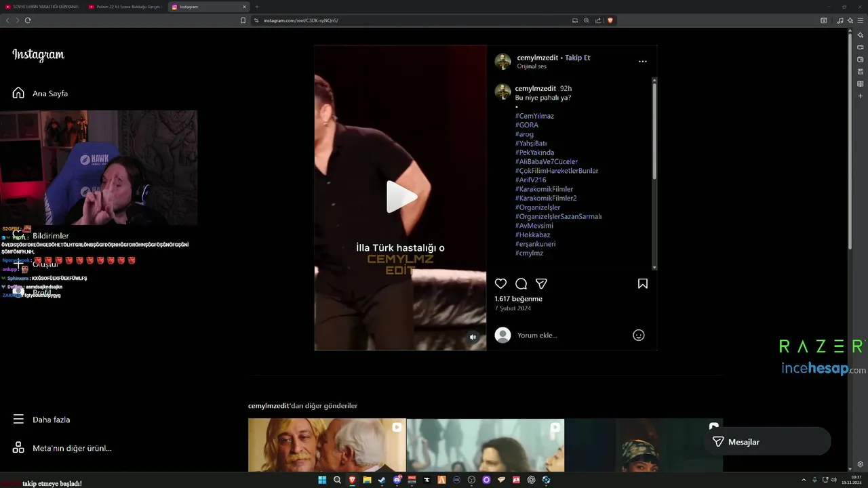The height and width of the screenshot is (488, 868).
Task: Open the browser main hamburger menu
Action: (861, 20)
